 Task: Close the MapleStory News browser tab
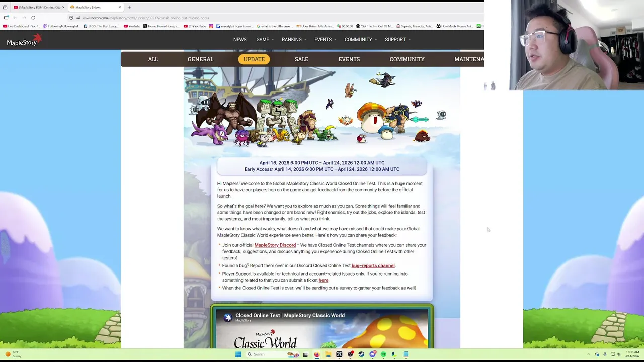120,7
